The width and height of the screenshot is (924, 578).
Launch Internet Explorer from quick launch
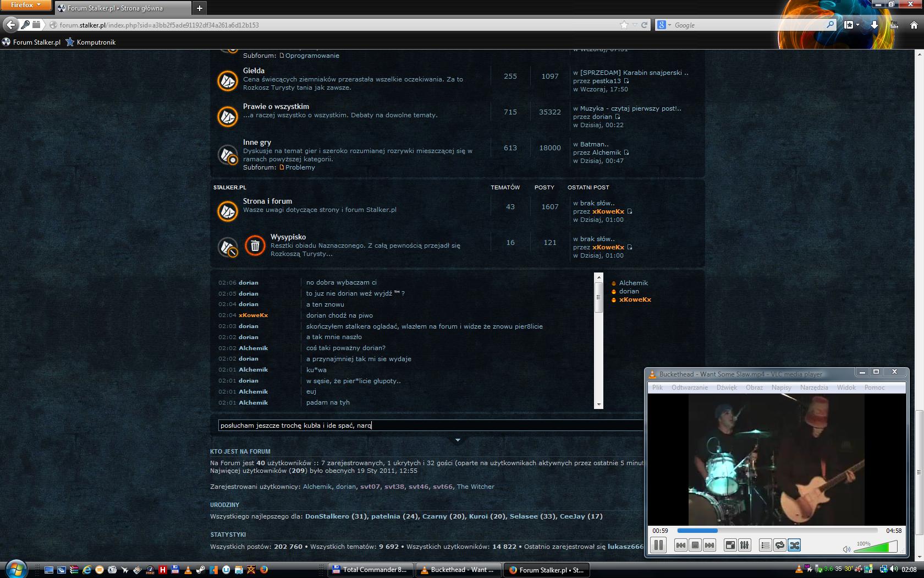point(87,570)
